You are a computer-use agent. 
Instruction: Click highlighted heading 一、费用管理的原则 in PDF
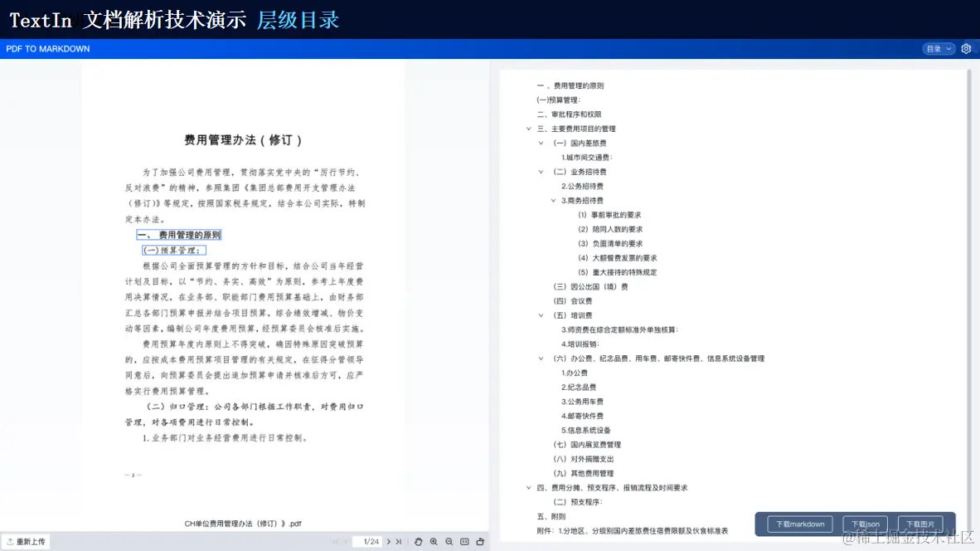coord(179,235)
